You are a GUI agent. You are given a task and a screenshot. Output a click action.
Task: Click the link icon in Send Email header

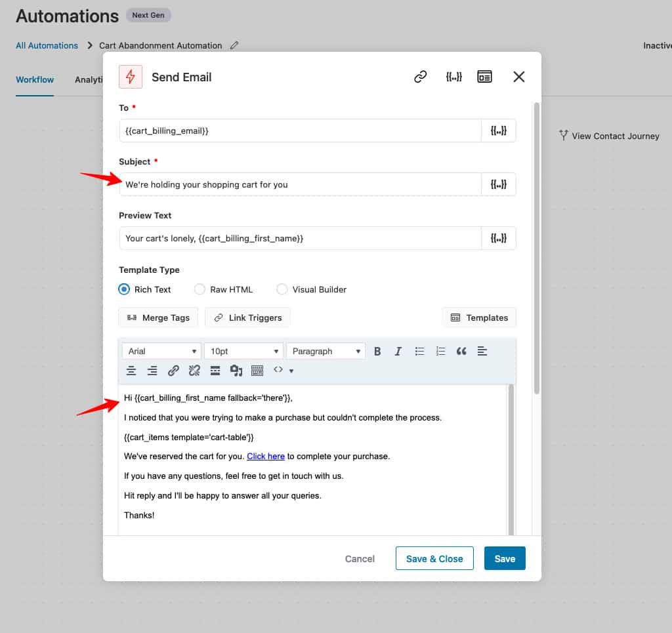(x=420, y=77)
